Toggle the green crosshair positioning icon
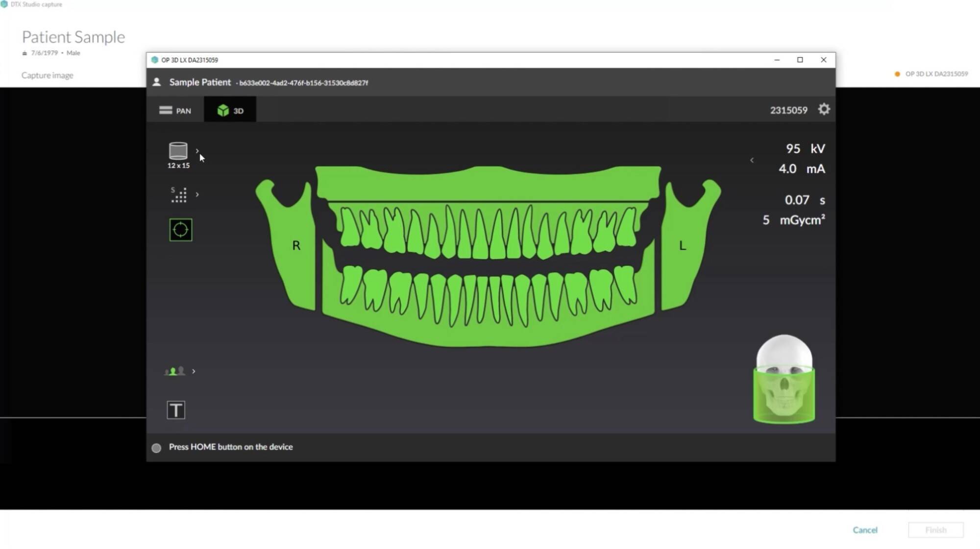Image resolution: width=980 pixels, height=549 pixels. pos(180,230)
